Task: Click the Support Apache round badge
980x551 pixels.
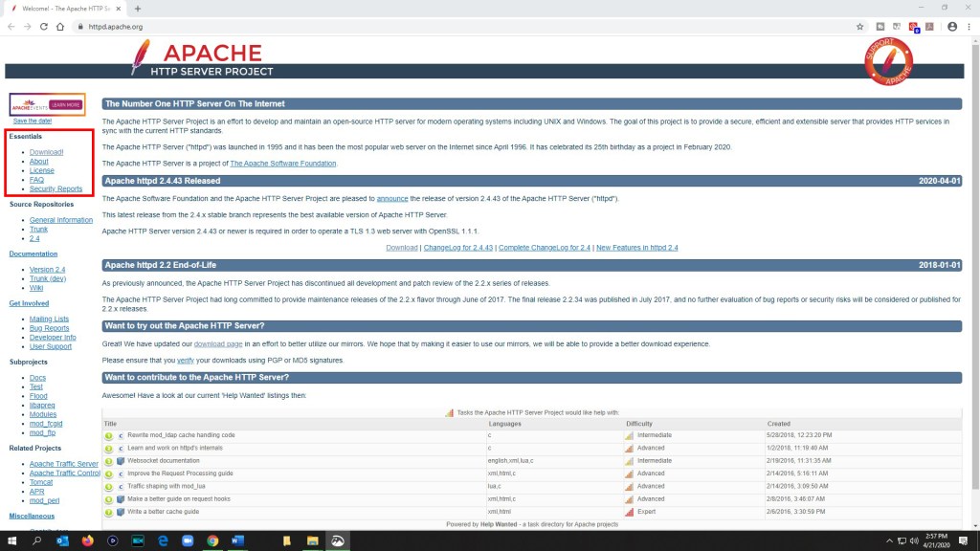Action: (887, 62)
